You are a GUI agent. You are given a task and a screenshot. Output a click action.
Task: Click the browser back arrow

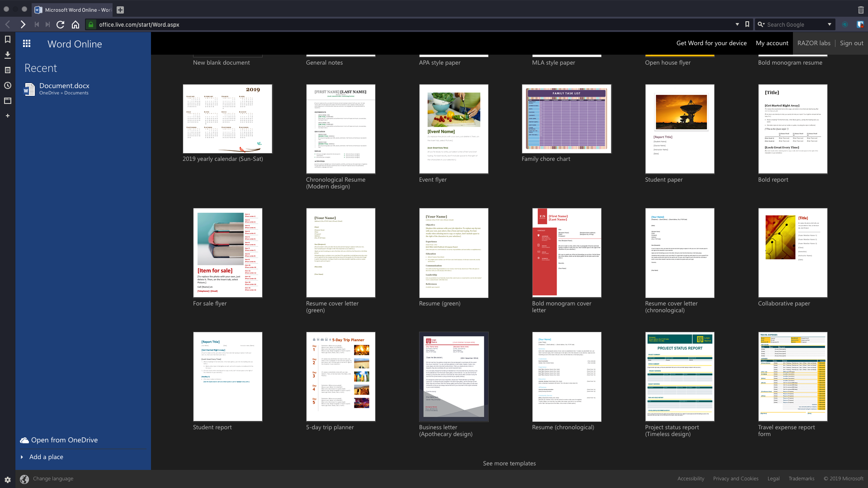[8, 24]
